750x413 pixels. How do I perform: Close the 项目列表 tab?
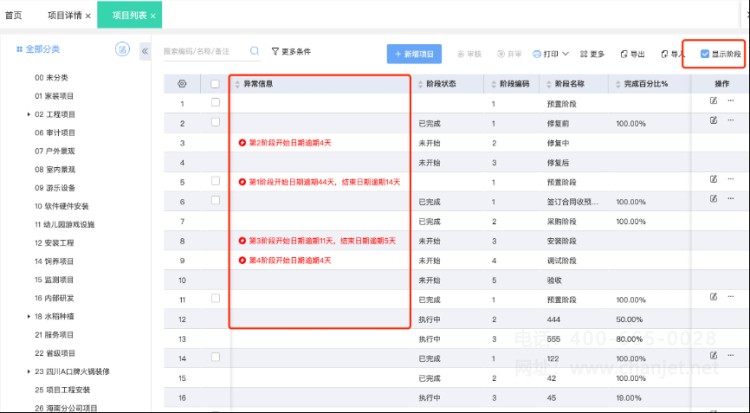pos(153,16)
